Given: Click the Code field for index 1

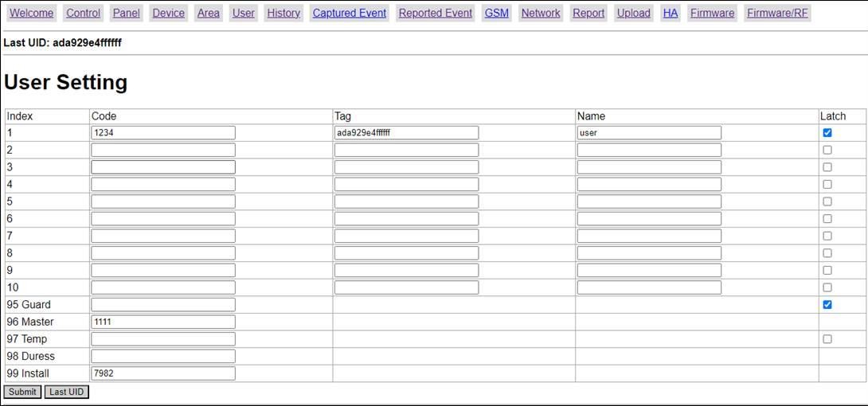Looking at the screenshot, I should pyautogui.click(x=163, y=133).
